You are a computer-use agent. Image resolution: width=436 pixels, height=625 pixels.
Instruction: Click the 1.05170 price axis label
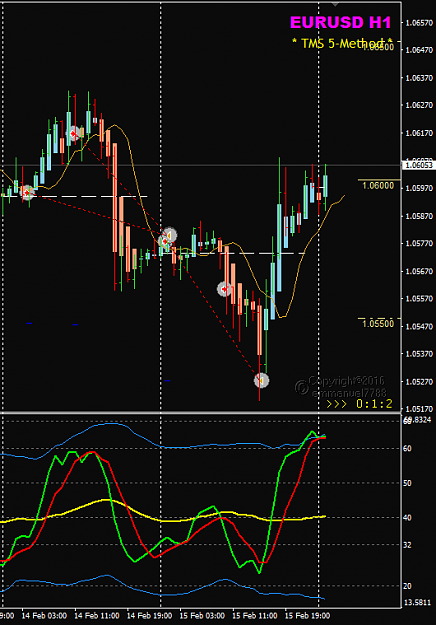tap(419, 409)
